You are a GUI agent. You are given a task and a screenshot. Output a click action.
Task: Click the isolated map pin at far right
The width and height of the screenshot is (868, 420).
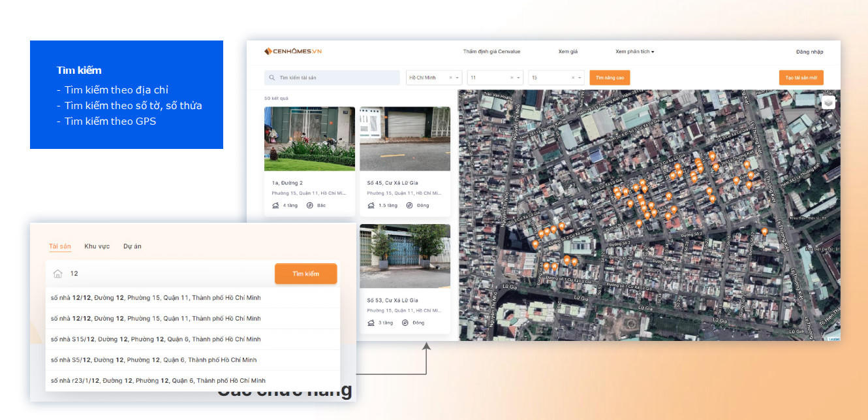pos(764,231)
